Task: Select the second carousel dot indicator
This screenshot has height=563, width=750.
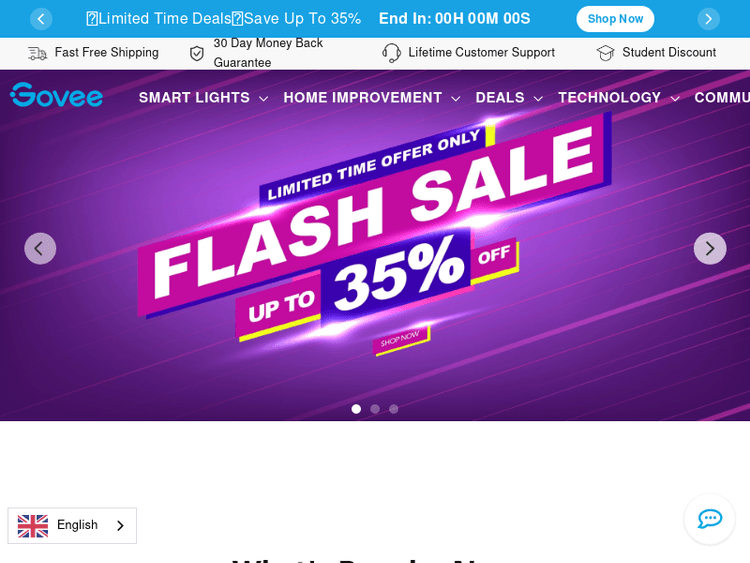Action: click(x=375, y=409)
